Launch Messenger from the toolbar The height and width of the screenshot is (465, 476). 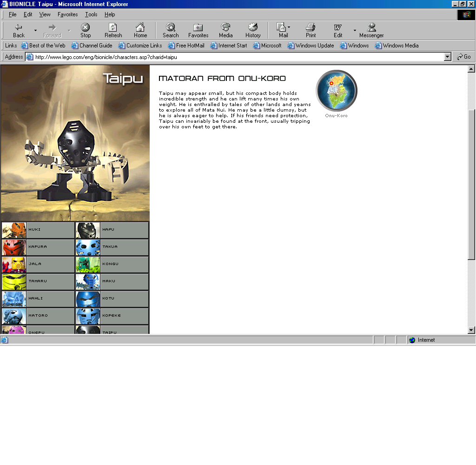(x=371, y=31)
